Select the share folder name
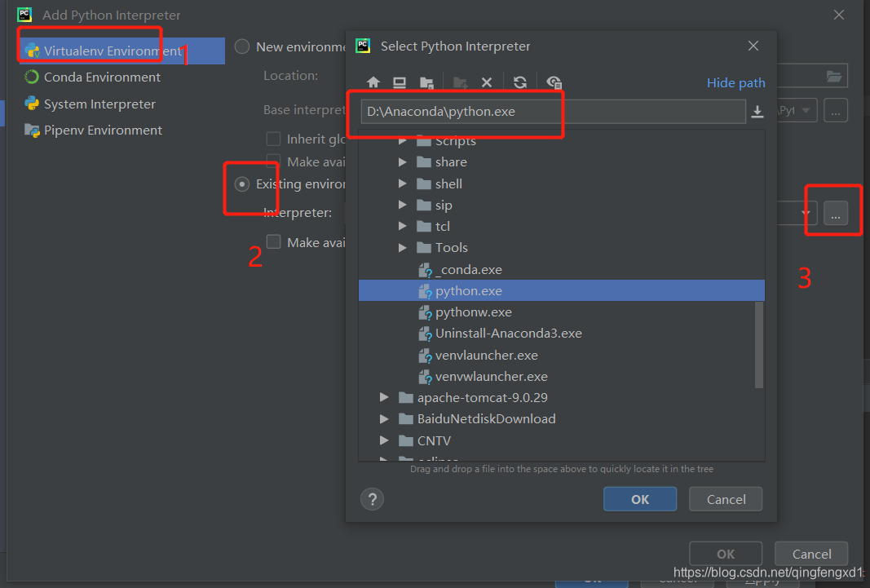This screenshot has width=870, height=588. [x=451, y=162]
